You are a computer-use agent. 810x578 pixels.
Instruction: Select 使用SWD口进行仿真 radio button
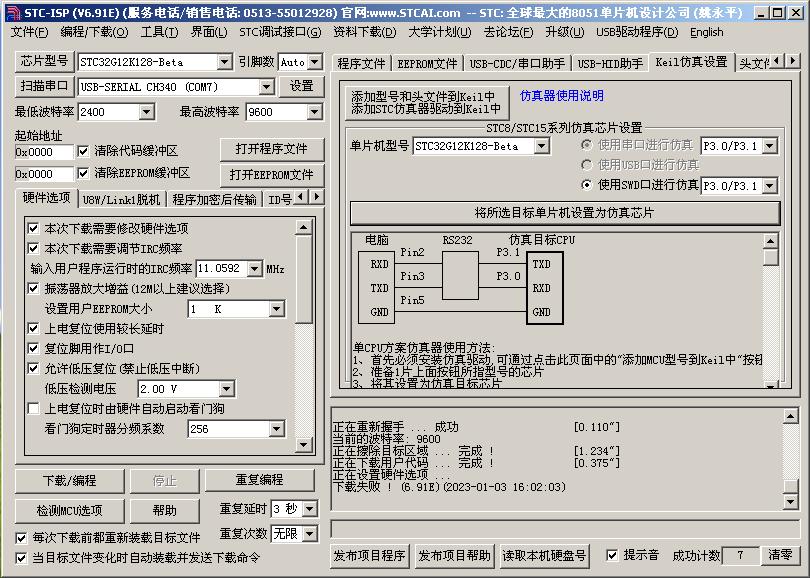tap(586, 184)
